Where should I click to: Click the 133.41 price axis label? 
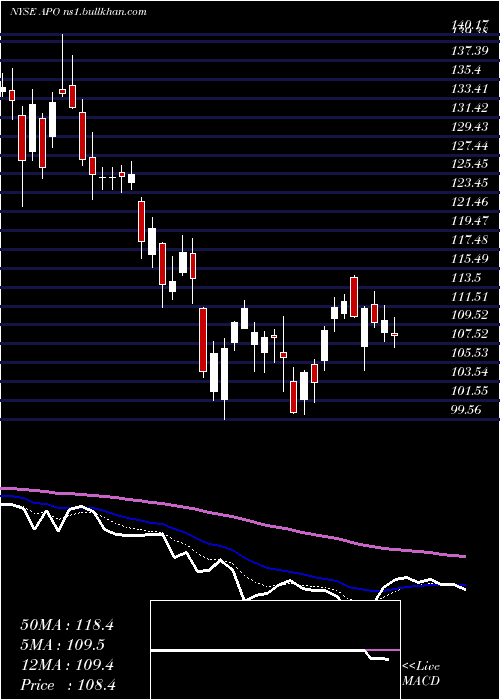469,89
